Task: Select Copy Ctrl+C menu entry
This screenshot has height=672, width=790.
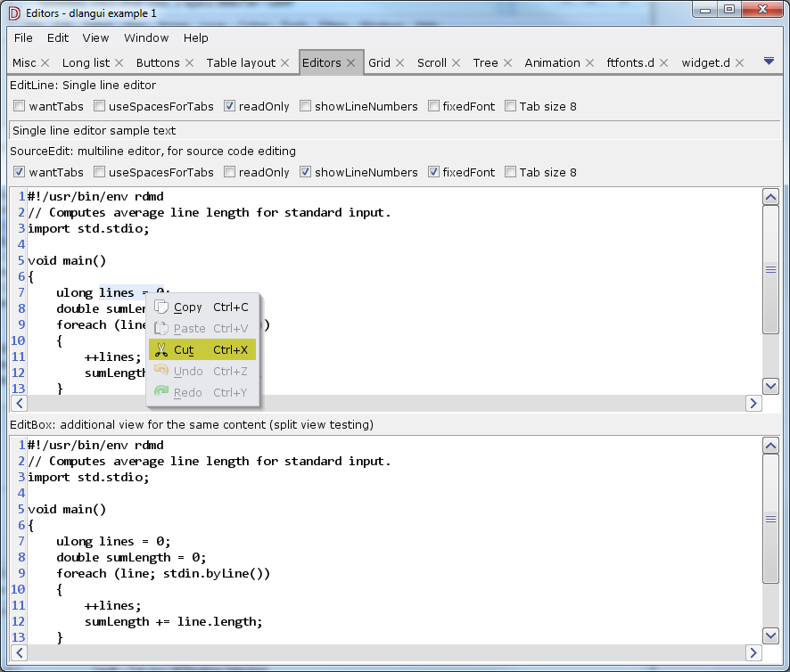Action: click(202, 307)
